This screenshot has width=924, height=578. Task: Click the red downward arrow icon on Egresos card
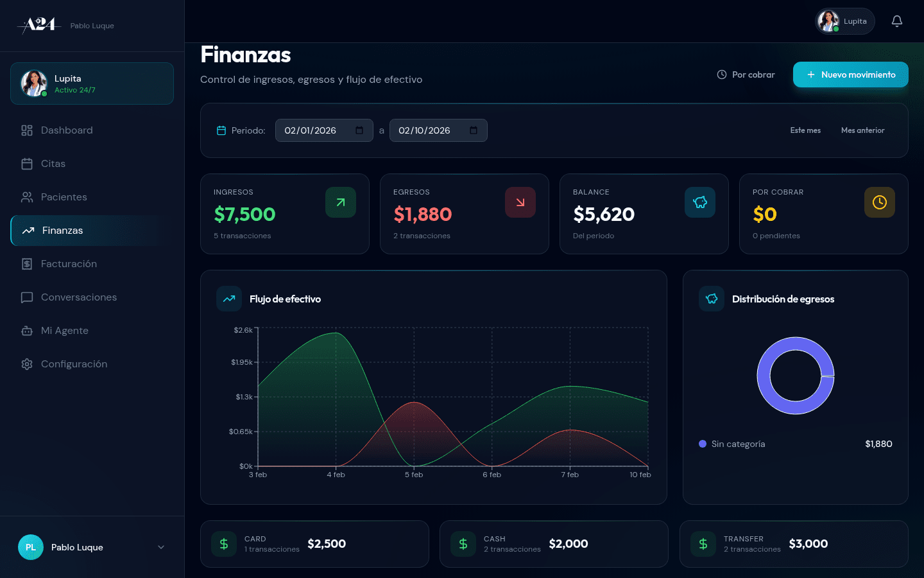[520, 202]
